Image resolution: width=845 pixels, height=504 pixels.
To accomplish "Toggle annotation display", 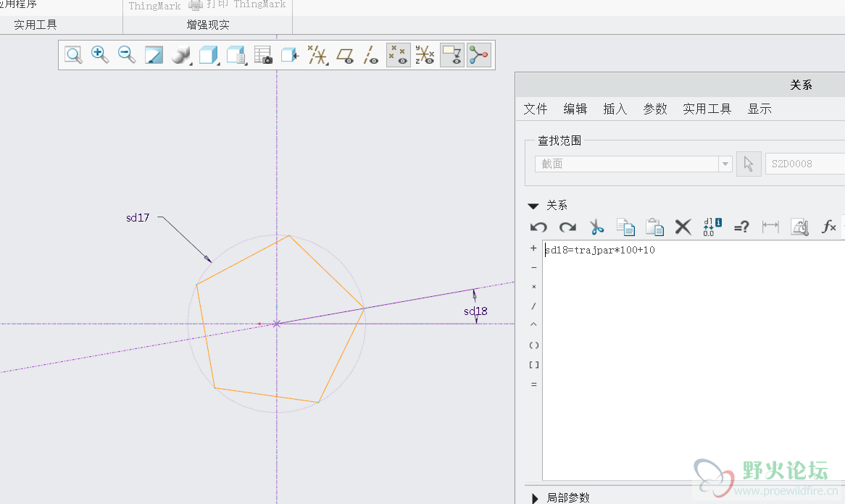I will click(452, 55).
